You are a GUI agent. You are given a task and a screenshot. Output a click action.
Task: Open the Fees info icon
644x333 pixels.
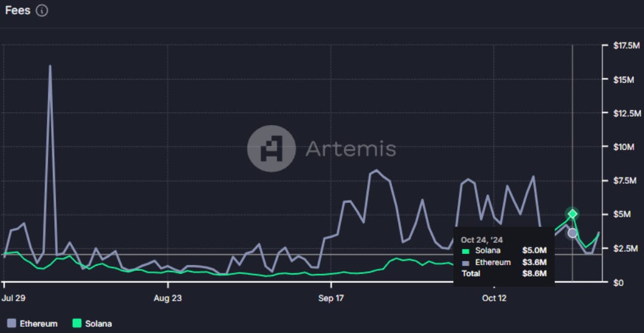[x=42, y=11]
